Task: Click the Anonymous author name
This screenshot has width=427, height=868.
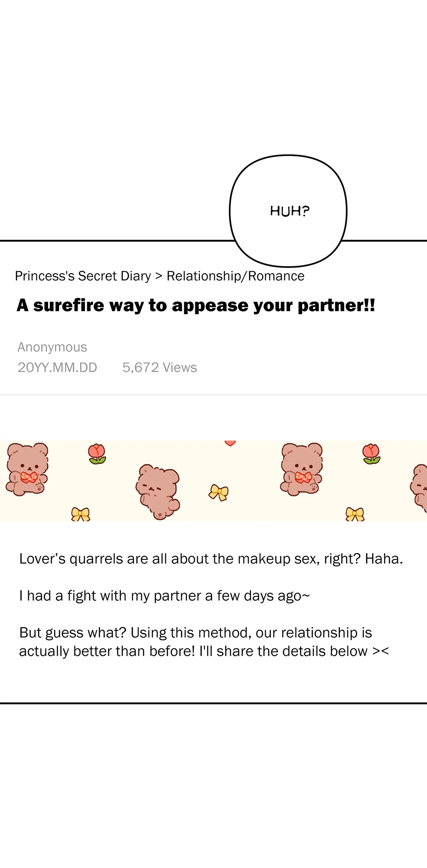Action: click(52, 347)
